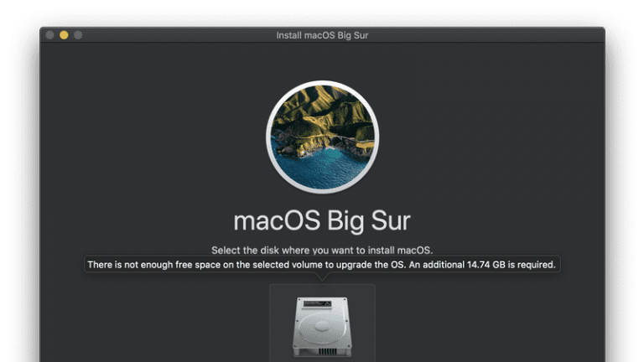Click the macOS Big Sur circular logo

[322, 137]
